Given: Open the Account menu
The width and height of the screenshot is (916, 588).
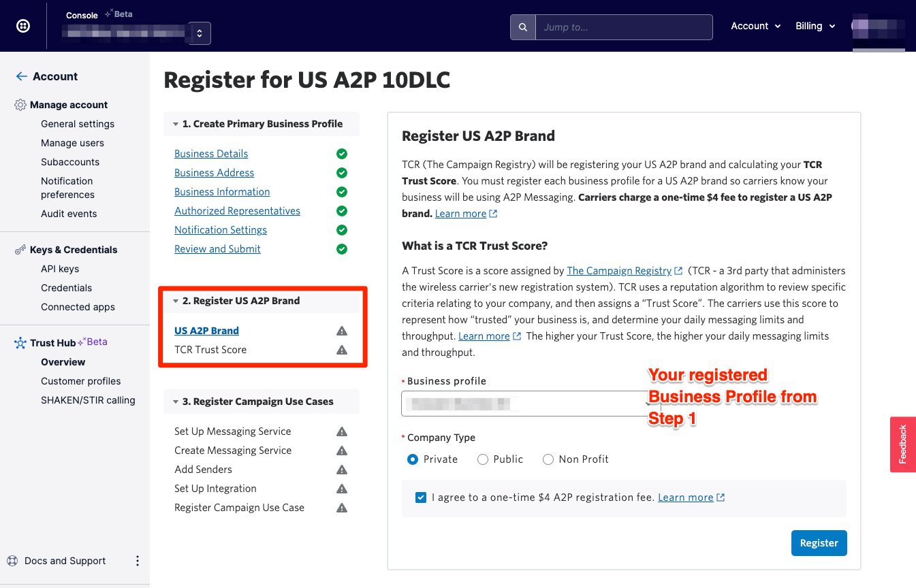Looking at the screenshot, I should [755, 26].
